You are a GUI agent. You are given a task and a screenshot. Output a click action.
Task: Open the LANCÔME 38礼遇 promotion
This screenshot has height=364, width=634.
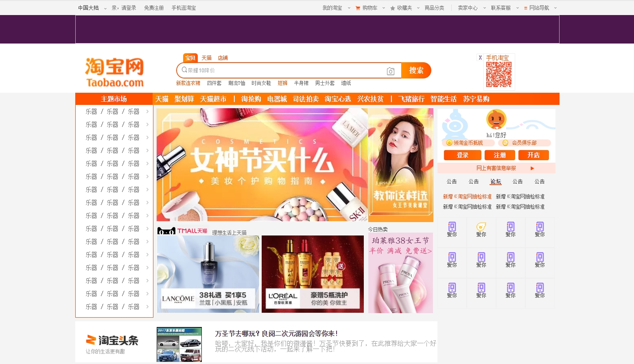(x=208, y=274)
